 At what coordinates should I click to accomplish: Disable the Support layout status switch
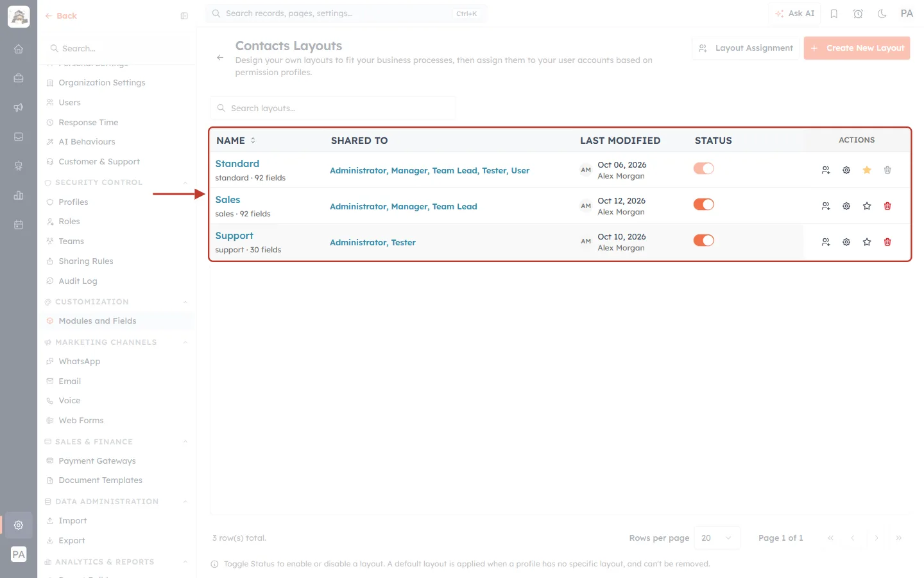coord(704,240)
